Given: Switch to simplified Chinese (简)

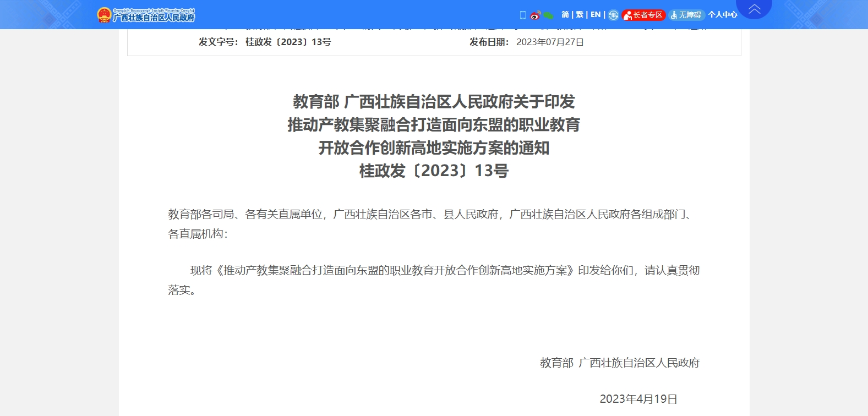Looking at the screenshot, I should (x=565, y=15).
